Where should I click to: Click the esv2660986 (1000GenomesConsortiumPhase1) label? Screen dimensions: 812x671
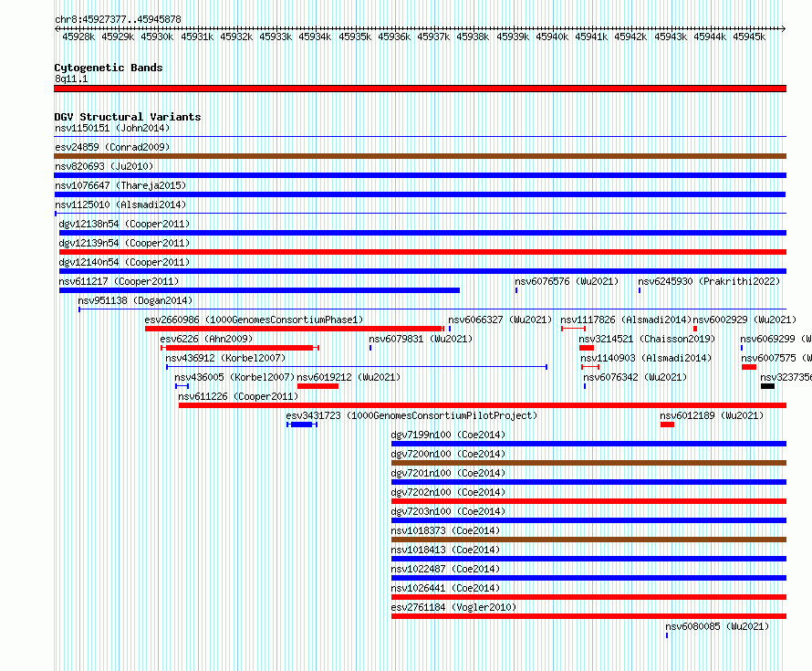tap(254, 320)
